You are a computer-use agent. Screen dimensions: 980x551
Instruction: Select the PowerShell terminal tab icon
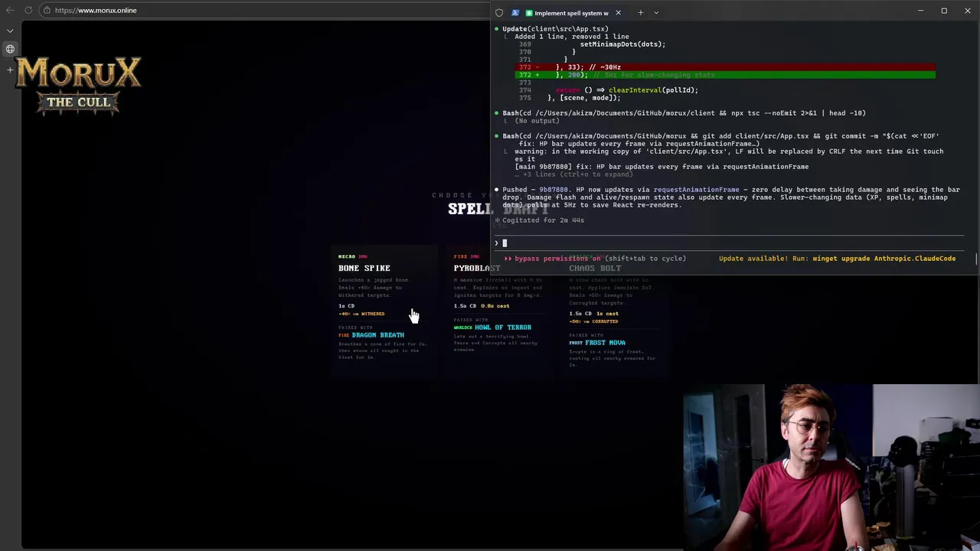pyautogui.click(x=515, y=12)
